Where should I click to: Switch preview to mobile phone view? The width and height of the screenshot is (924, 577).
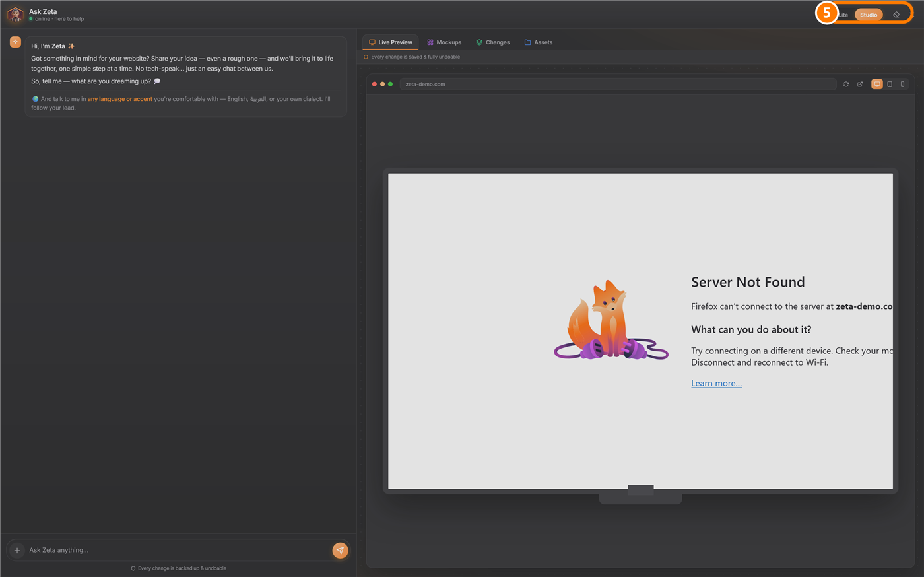[902, 84]
